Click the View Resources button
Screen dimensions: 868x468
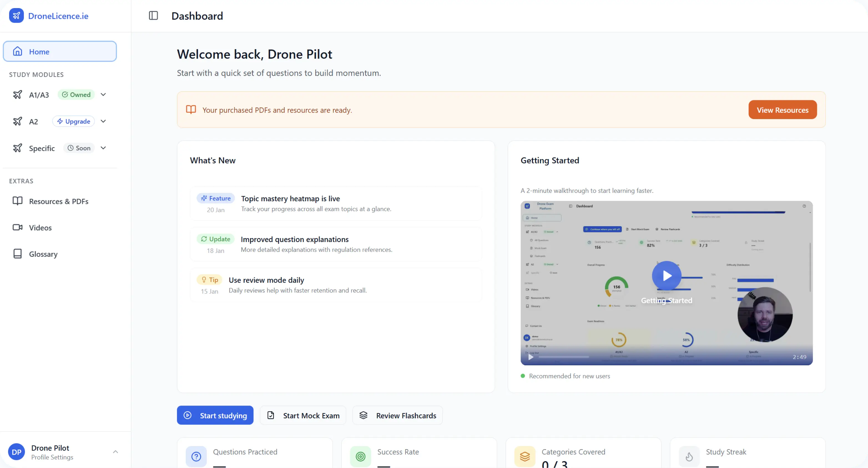coord(783,110)
